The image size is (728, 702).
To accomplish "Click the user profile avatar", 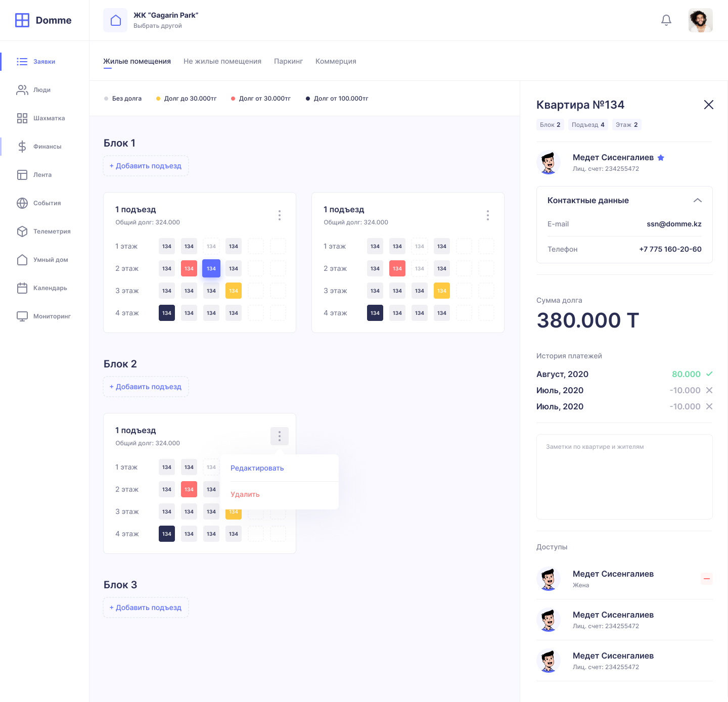I will [700, 20].
